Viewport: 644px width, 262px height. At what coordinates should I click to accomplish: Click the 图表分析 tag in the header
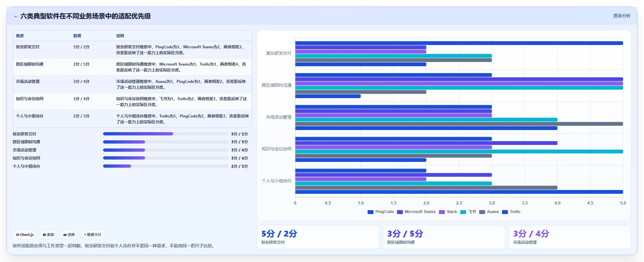click(622, 16)
